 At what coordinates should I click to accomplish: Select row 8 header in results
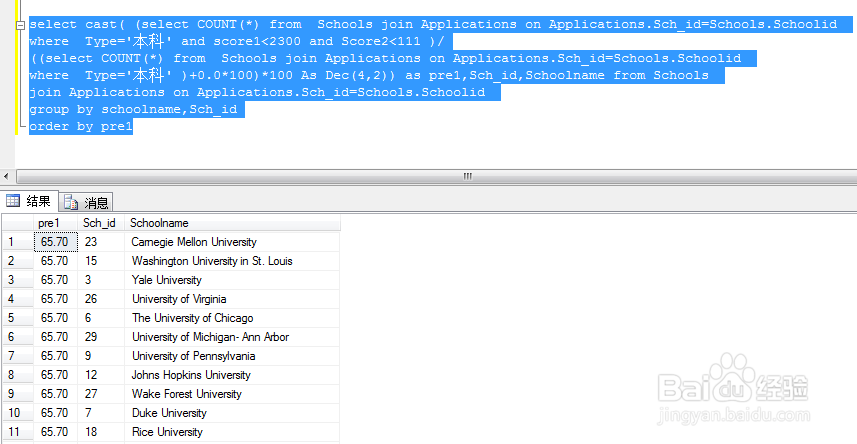18,375
